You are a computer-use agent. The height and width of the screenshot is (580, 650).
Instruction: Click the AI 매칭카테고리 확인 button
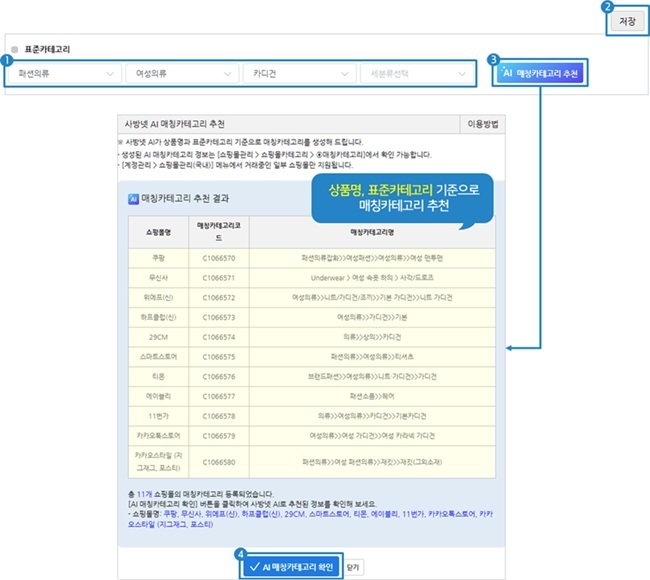[291, 565]
